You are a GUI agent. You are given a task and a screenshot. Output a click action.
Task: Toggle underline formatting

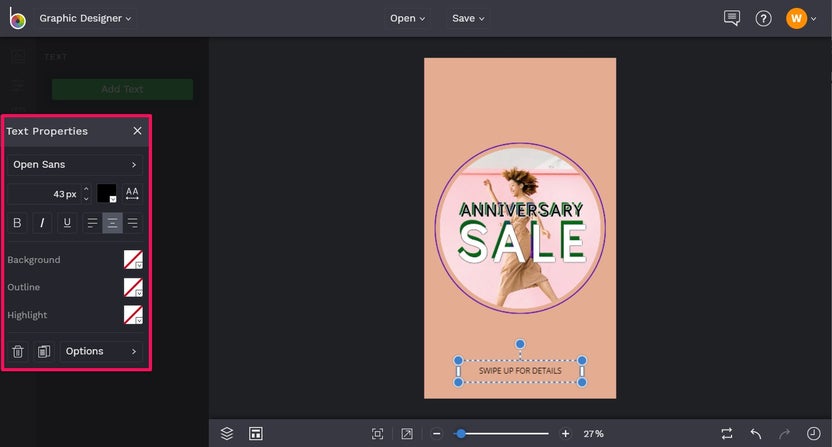(x=67, y=223)
